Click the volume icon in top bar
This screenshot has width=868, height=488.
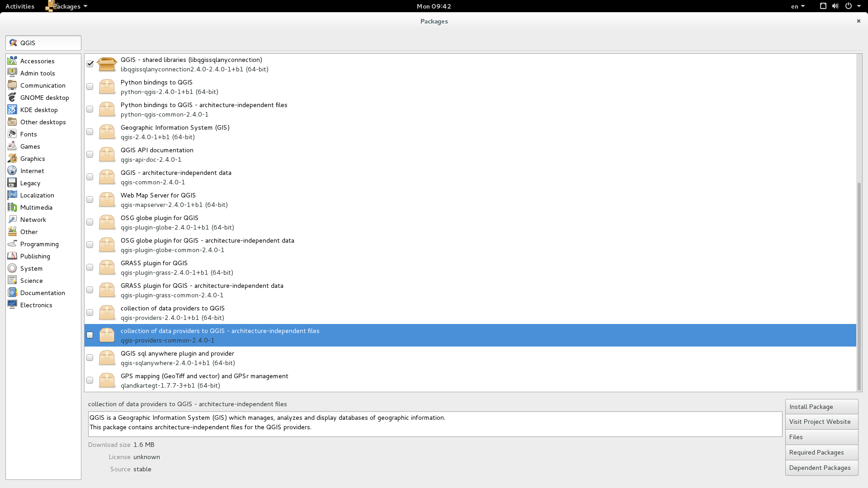pos(835,6)
